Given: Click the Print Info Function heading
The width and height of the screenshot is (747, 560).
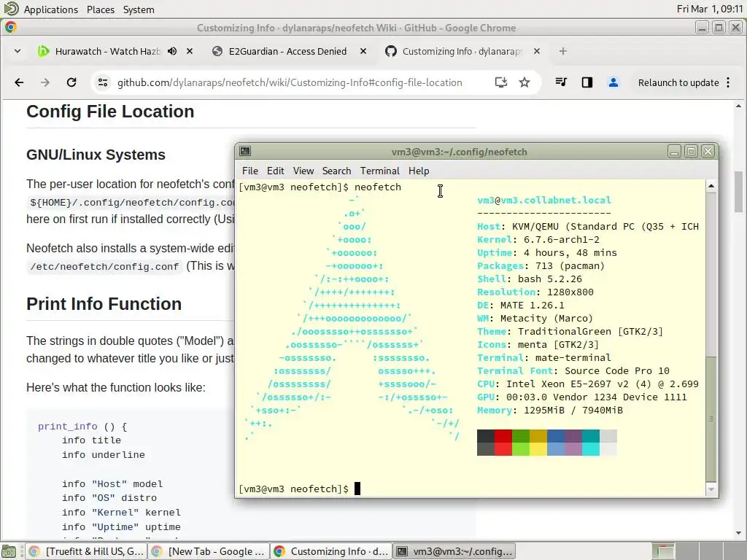Looking at the screenshot, I should 104,304.
